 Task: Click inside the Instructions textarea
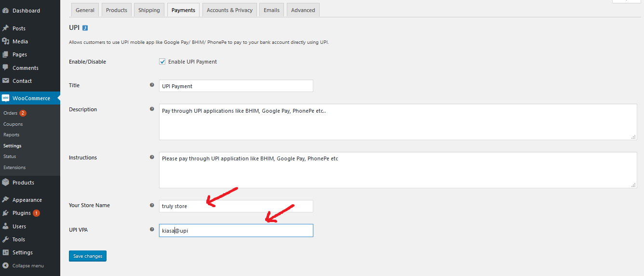click(398, 170)
